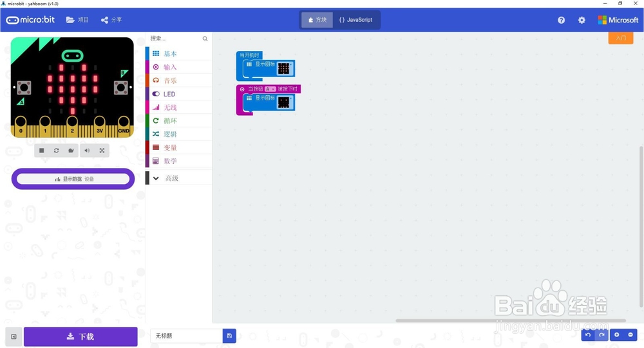The image size is (644, 348).
Task: Open the 数学 math block category
Action: click(179, 161)
